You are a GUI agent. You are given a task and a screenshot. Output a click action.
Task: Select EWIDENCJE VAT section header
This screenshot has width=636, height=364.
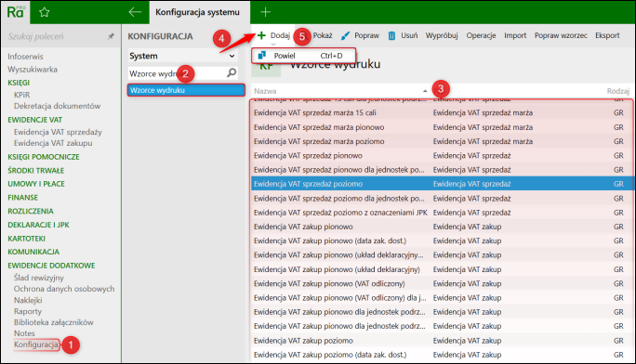(35, 120)
